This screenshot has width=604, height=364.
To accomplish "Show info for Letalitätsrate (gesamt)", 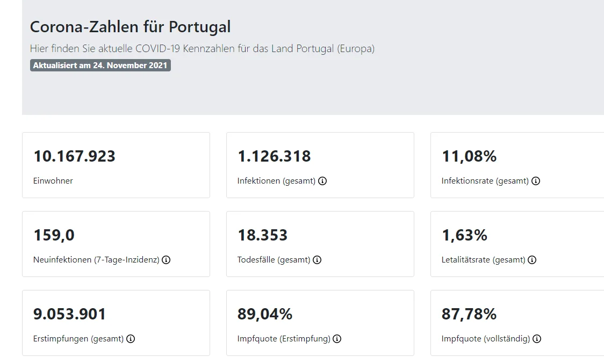I will pyautogui.click(x=532, y=260).
